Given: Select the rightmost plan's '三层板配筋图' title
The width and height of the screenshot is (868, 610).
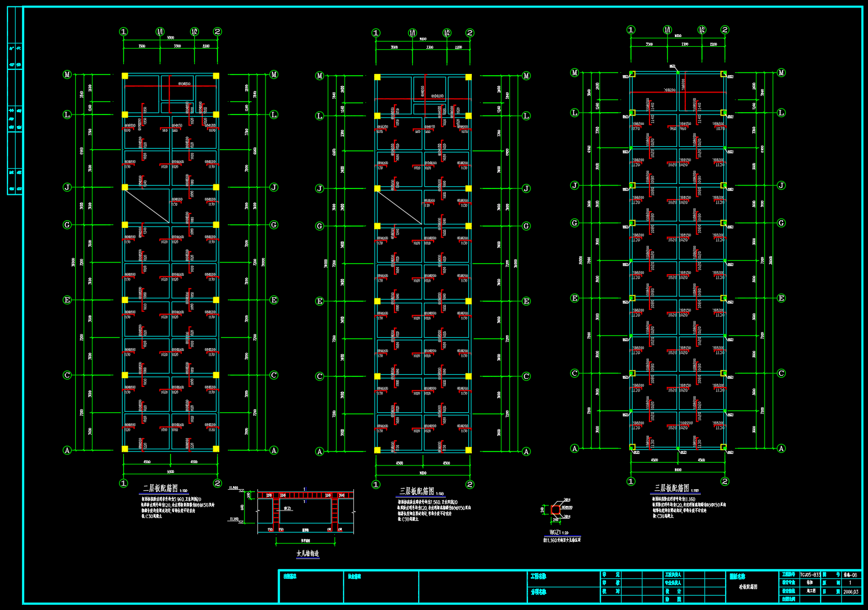Looking at the screenshot, I should [671, 489].
